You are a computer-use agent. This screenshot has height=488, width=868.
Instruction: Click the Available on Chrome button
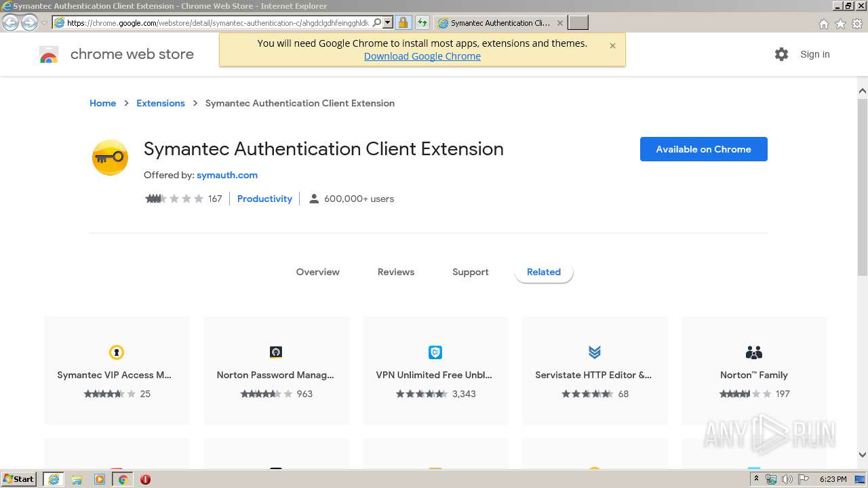[x=703, y=149]
